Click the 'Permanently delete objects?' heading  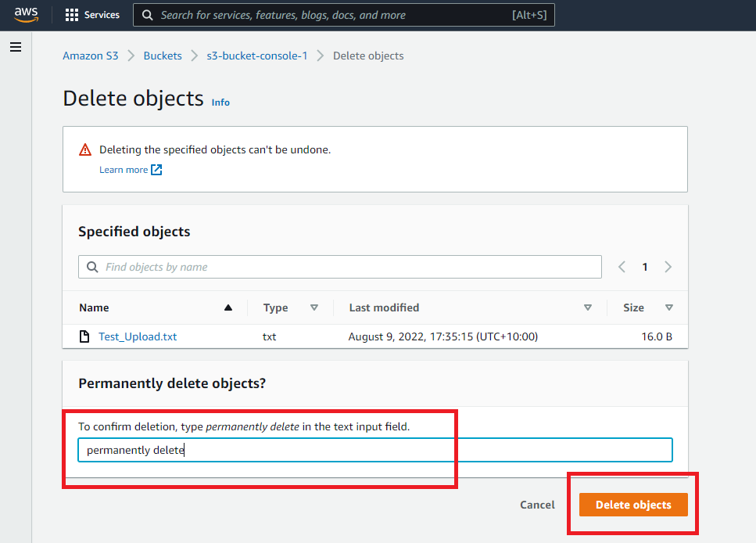point(172,383)
